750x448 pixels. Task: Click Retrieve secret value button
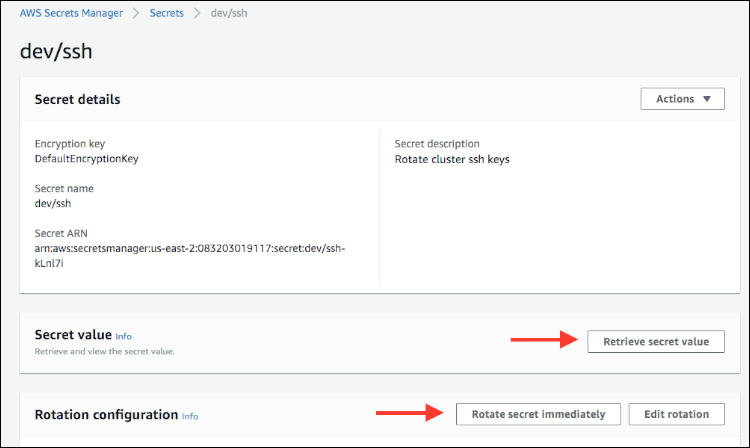656,341
